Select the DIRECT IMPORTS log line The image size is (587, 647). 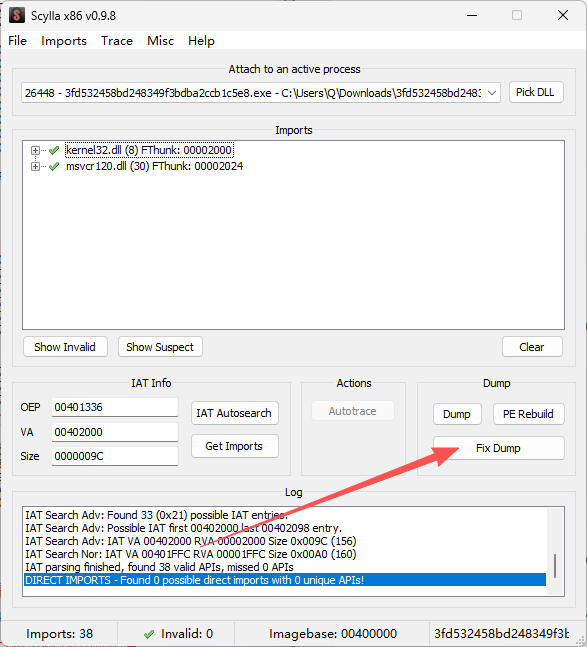click(x=285, y=580)
